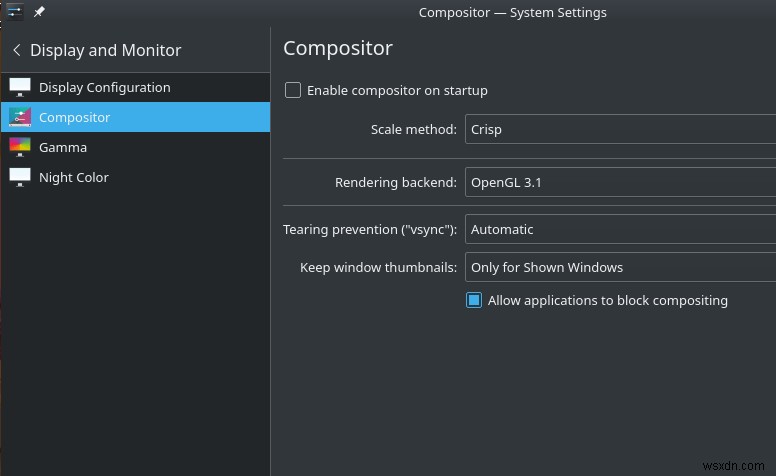Screen dimensions: 776x476
Task: Click the Enable compositor on startup label text
Action: [x=397, y=91]
